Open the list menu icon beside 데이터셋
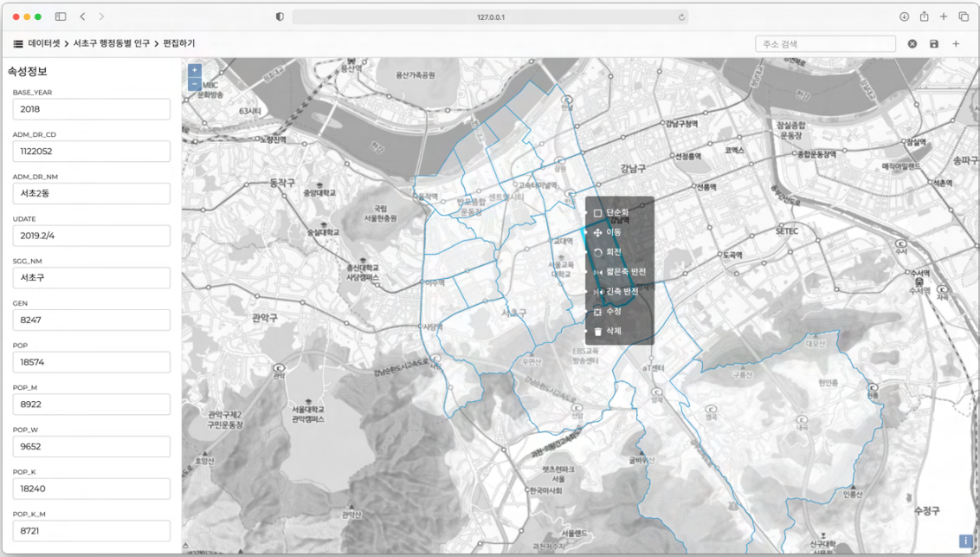 (17, 43)
